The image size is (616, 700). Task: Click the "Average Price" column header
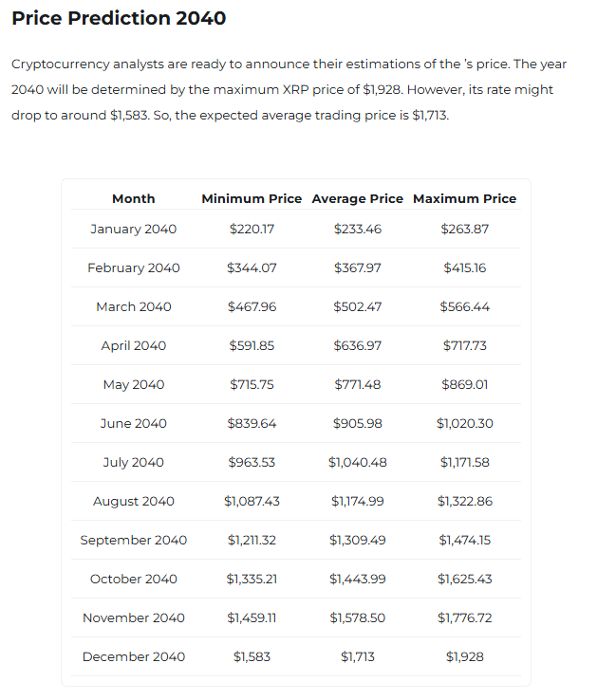tap(357, 198)
